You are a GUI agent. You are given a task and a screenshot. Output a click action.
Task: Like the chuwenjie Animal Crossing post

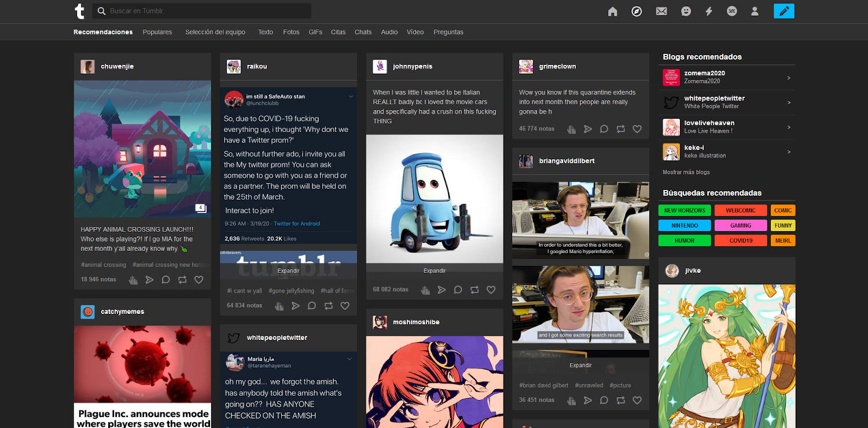[198, 280]
